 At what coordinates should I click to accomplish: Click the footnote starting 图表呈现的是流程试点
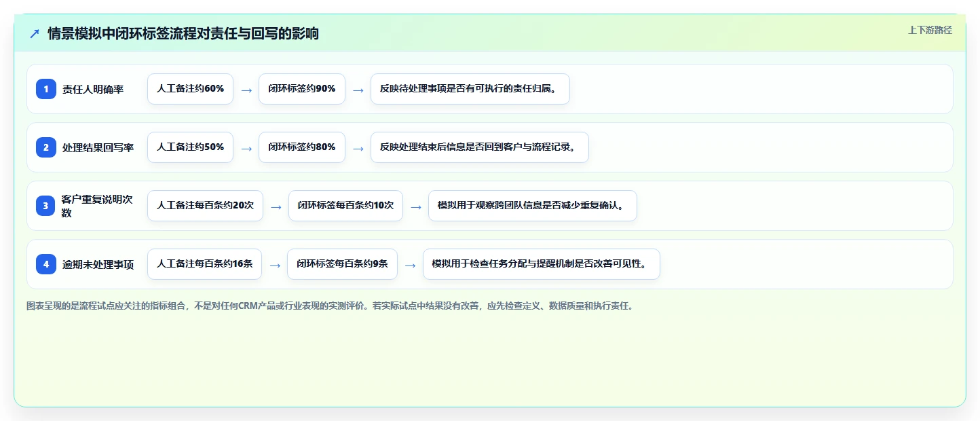(x=331, y=306)
